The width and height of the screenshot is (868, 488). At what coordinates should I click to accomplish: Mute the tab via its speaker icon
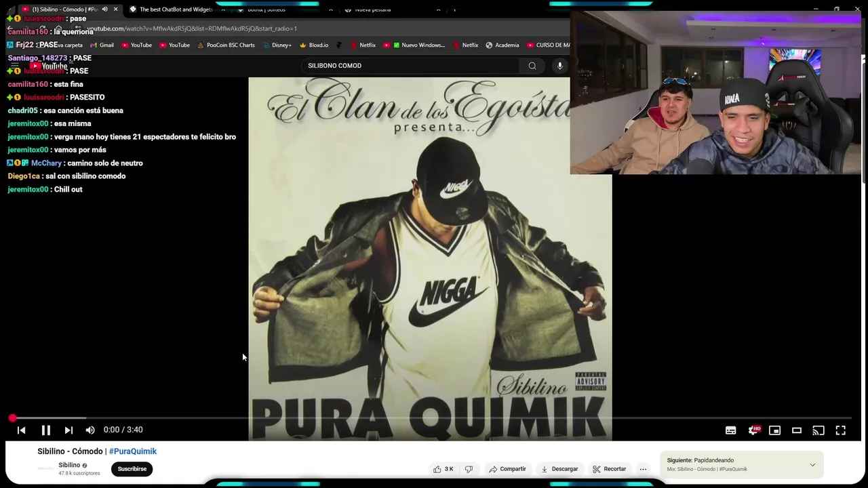point(104,9)
